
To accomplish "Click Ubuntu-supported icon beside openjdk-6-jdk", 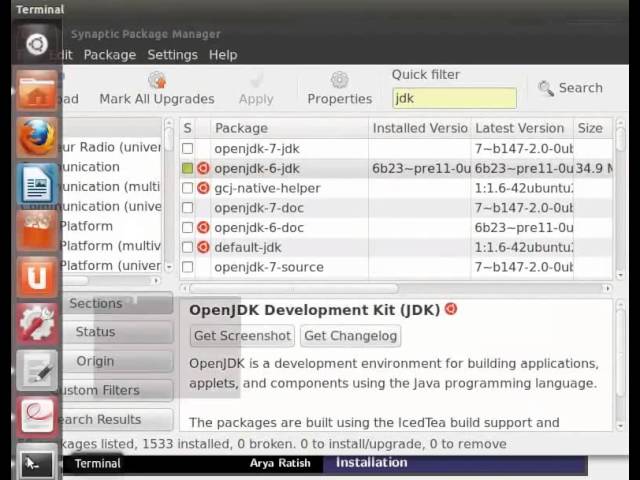I will tap(203, 168).
